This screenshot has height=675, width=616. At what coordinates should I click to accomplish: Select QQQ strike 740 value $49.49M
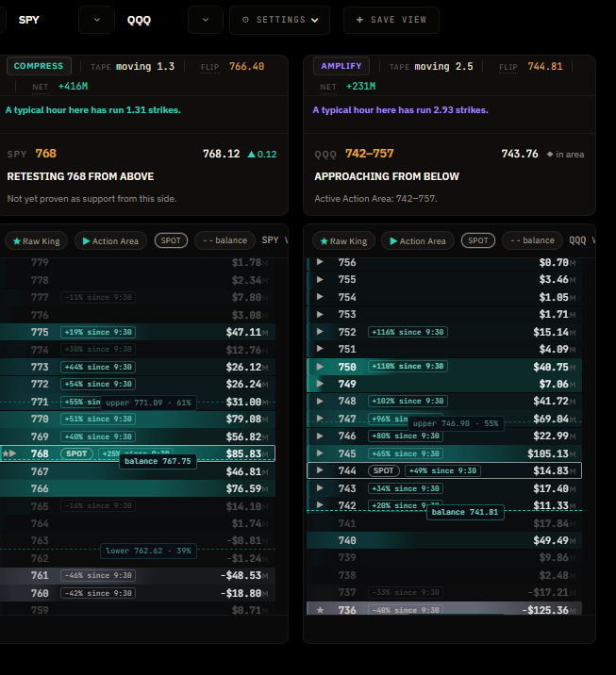tap(555, 540)
